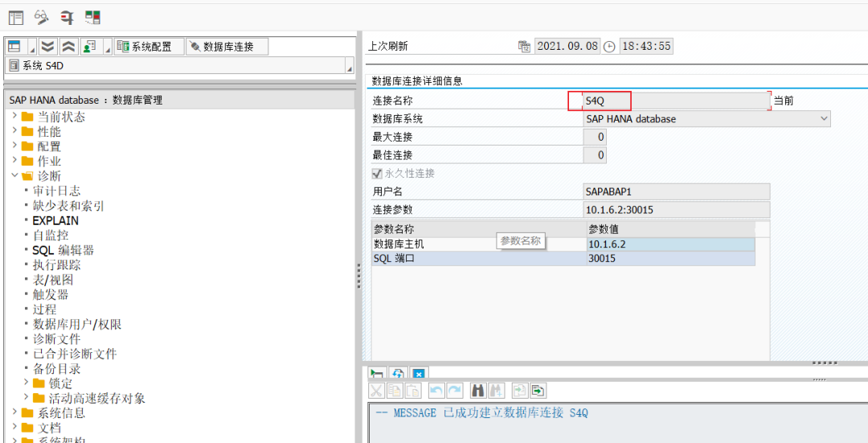868x443 pixels.
Task: Click the 用户名 field SAPABAP1
Action: [x=677, y=191]
